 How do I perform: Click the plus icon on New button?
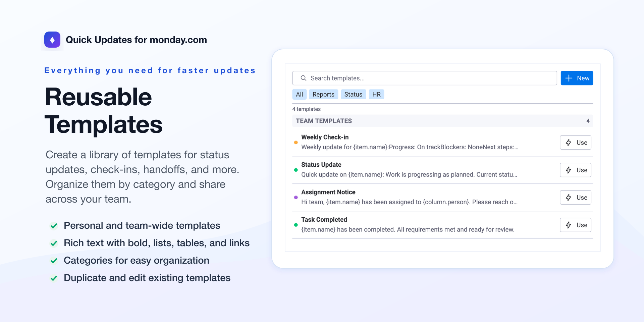tap(569, 78)
